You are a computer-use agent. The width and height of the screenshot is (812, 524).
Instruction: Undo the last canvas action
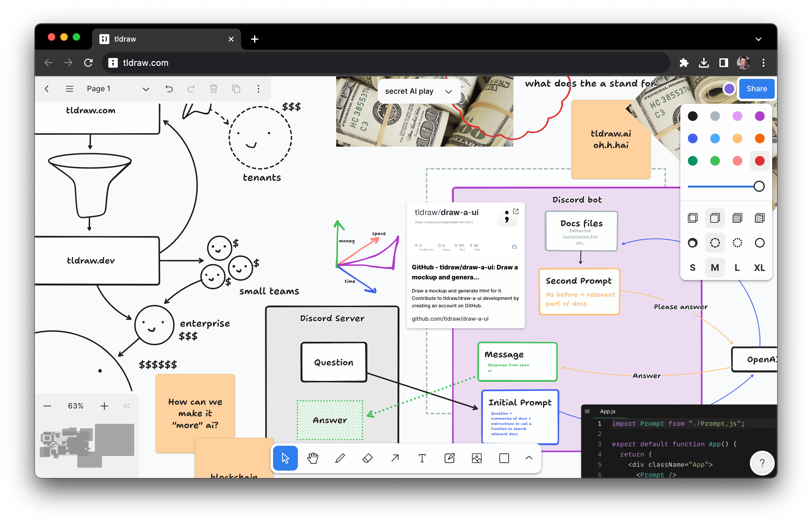click(x=169, y=89)
